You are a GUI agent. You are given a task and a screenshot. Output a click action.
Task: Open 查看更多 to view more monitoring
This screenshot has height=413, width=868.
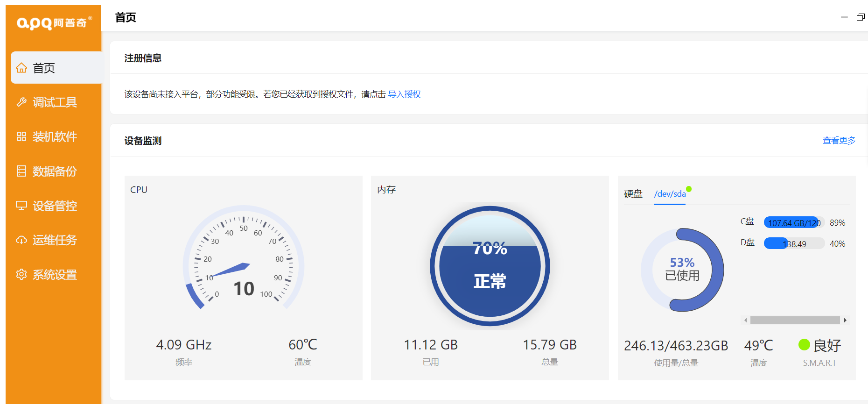tap(839, 141)
